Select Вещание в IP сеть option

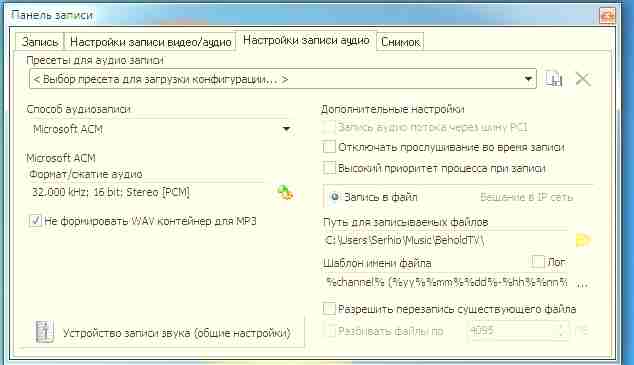(x=526, y=197)
